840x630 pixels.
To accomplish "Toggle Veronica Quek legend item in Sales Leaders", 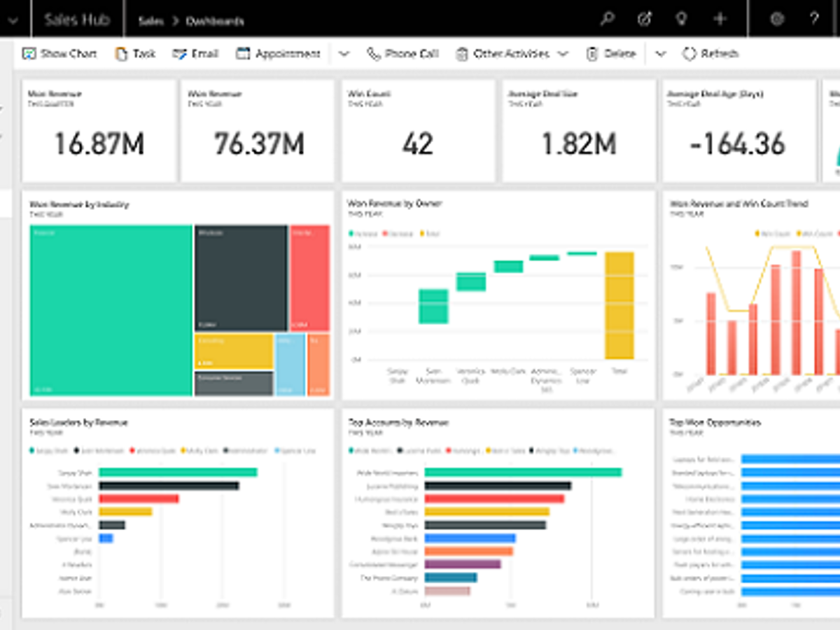I will [152, 451].
